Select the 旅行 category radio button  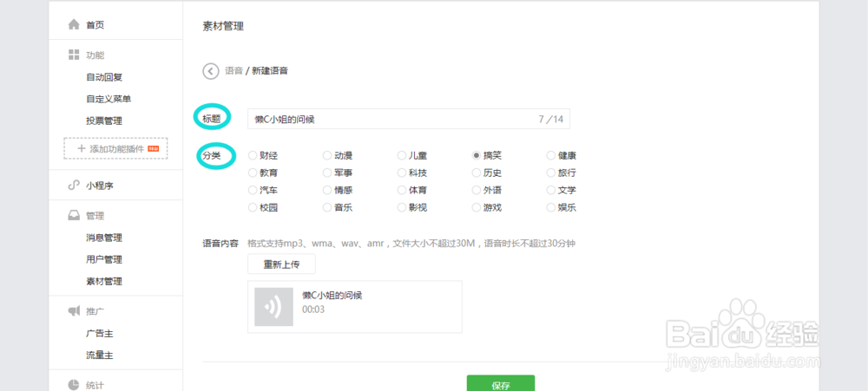pos(550,173)
